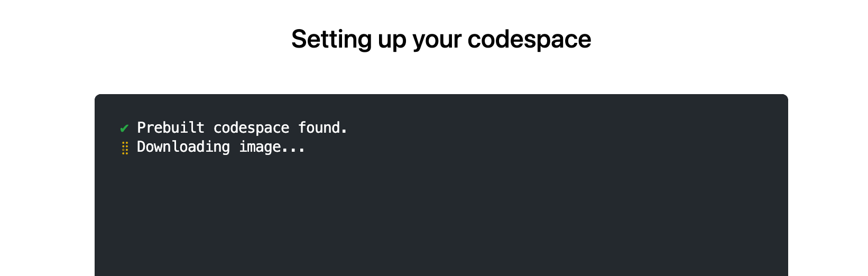Click the white space between heading and log panel
Viewport: 868px width, 276px height.
(441, 74)
